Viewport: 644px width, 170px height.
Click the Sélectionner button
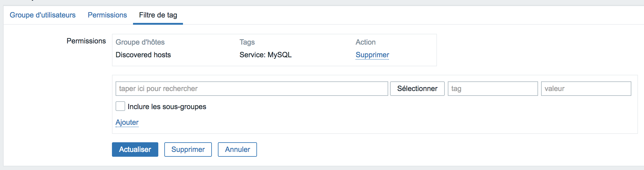pos(417,89)
